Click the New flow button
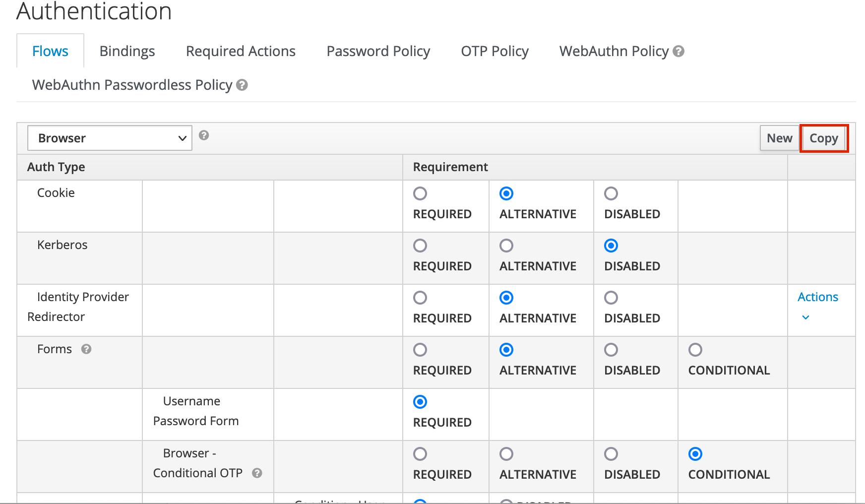The width and height of the screenshot is (865, 504). [779, 138]
